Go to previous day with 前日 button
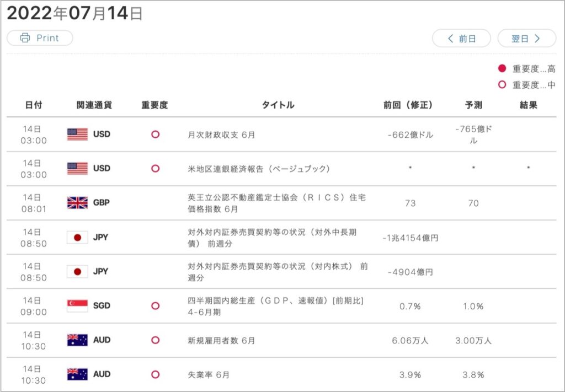The width and height of the screenshot is (565, 392). coord(461,38)
